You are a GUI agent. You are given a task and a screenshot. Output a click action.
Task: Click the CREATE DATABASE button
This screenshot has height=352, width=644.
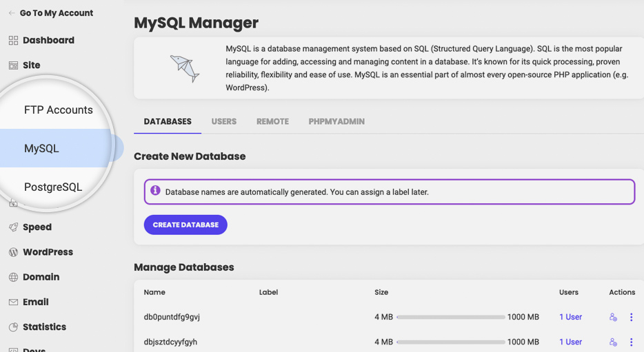(185, 225)
